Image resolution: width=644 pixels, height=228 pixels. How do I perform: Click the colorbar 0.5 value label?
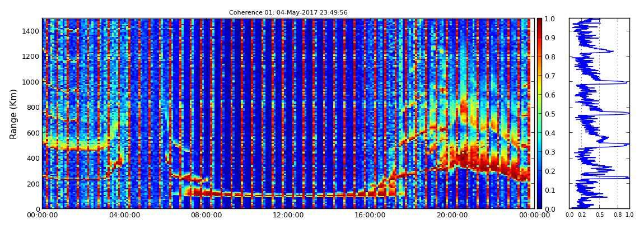tap(549, 114)
